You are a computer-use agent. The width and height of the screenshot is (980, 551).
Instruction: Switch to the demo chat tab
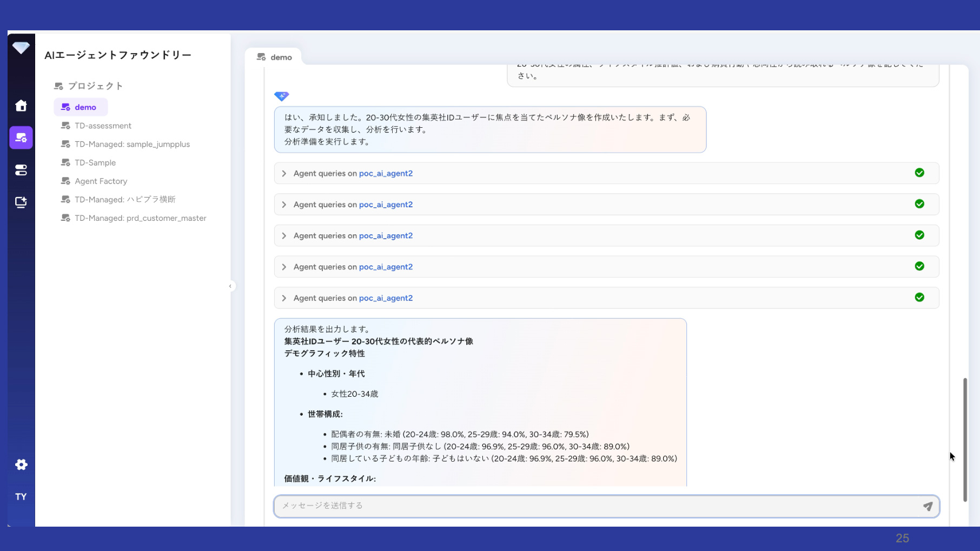pos(274,57)
